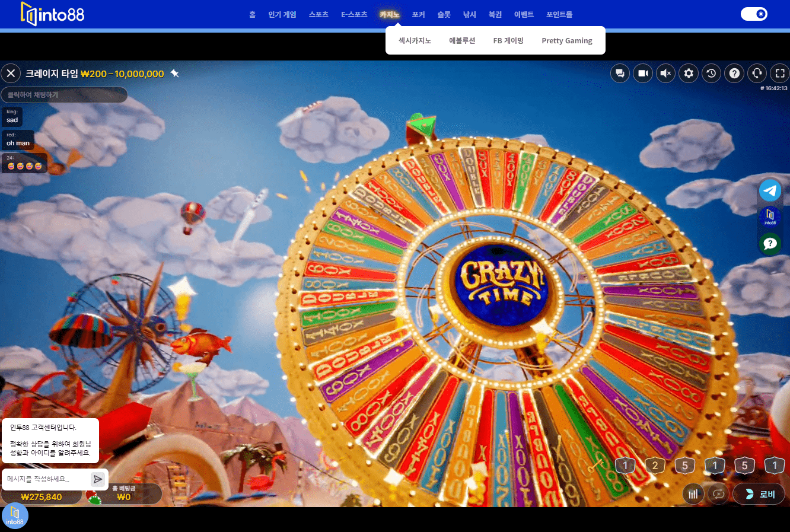This screenshot has height=532, width=790.
Task: Select Pretty Gaming from the casino submenu
Action: pos(567,41)
